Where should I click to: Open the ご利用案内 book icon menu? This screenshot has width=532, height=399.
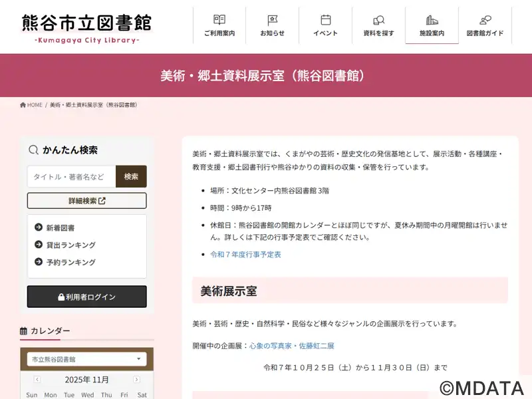click(x=219, y=20)
